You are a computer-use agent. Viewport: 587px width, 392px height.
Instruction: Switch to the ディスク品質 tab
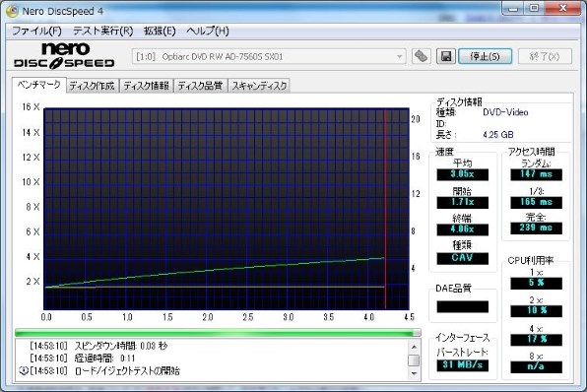coord(200,86)
